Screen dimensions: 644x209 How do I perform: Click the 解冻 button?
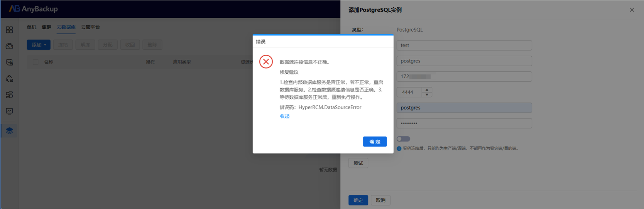click(85, 45)
